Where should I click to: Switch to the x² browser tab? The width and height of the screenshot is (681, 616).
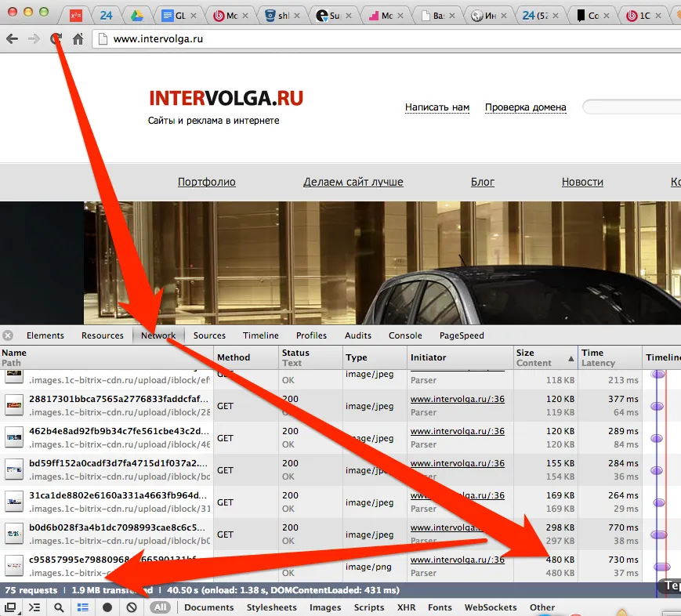click(75, 16)
